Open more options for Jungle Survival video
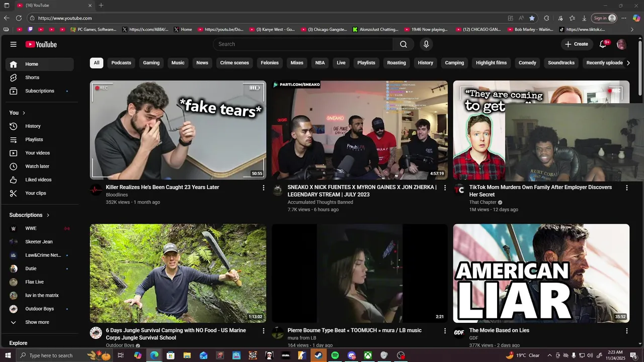This screenshot has width=644, height=362. (263, 331)
